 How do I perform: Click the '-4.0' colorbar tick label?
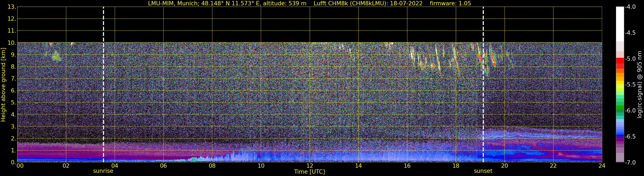pyautogui.click(x=630, y=7)
